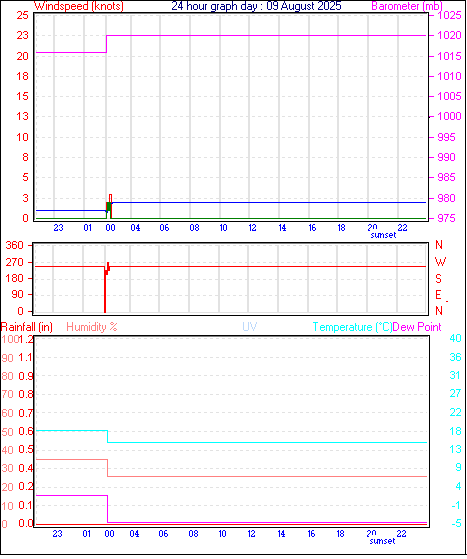Click the 12 hour tick on top graph
This screenshot has height=559, width=467.
coord(252,227)
